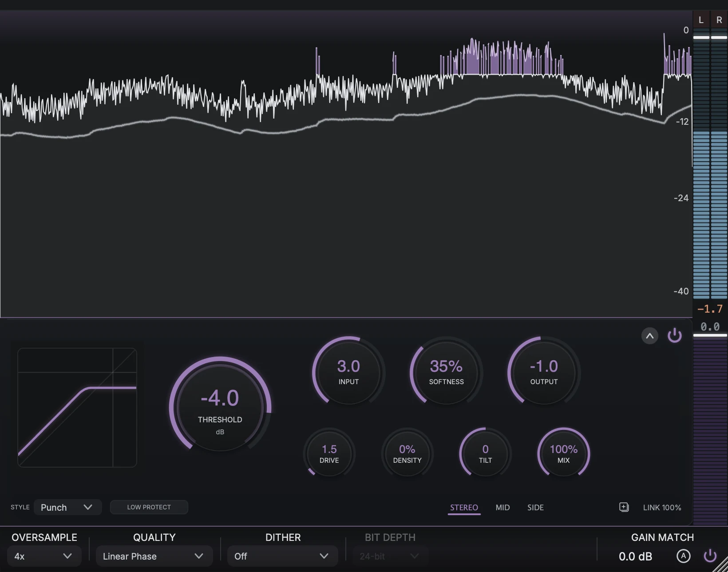Click the Gain Match 0.0 dB value
Screen dimensions: 728x572
(635, 556)
